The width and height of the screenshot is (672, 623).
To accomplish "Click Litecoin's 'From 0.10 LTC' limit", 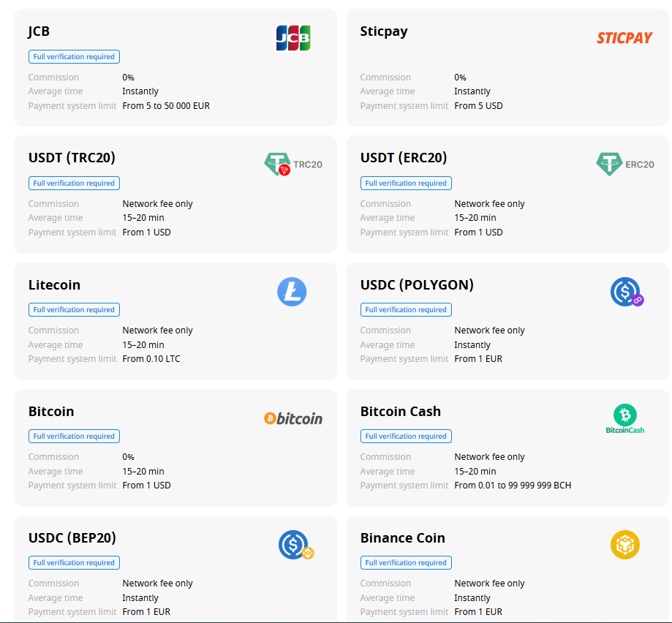I will click(151, 358).
